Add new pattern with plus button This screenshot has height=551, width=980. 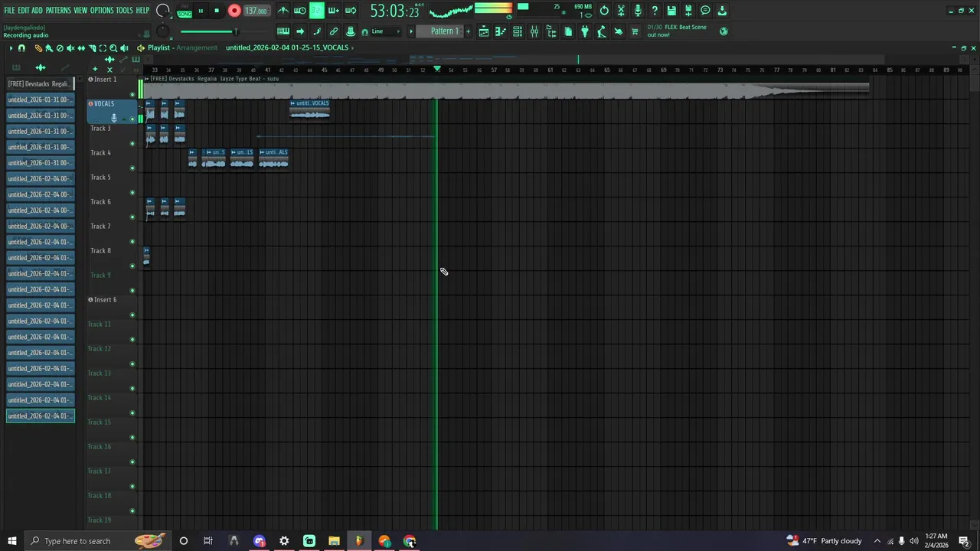pyautogui.click(x=469, y=31)
